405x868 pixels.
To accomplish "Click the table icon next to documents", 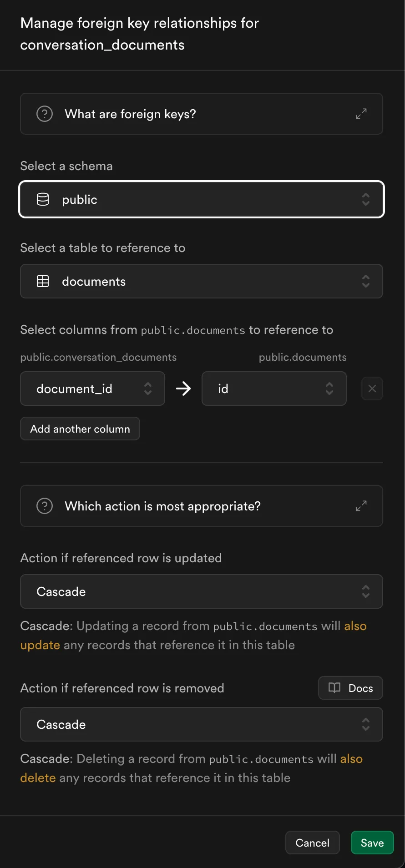I will point(43,281).
